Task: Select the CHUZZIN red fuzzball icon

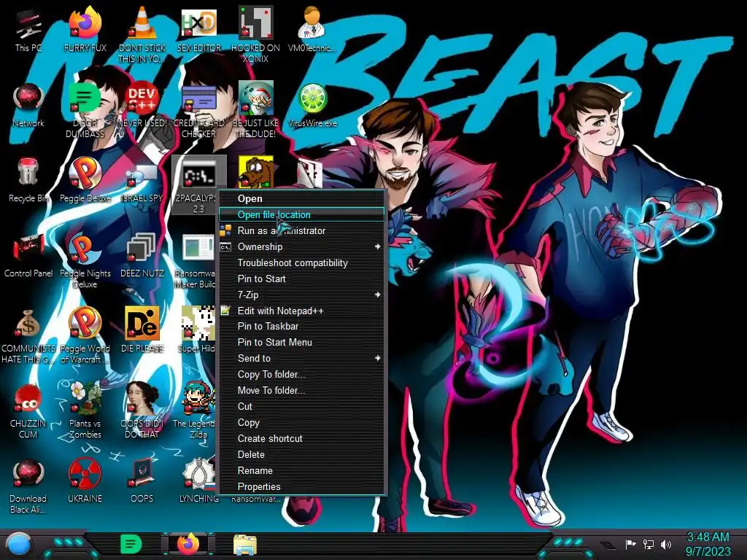Action: (x=28, y=411)
